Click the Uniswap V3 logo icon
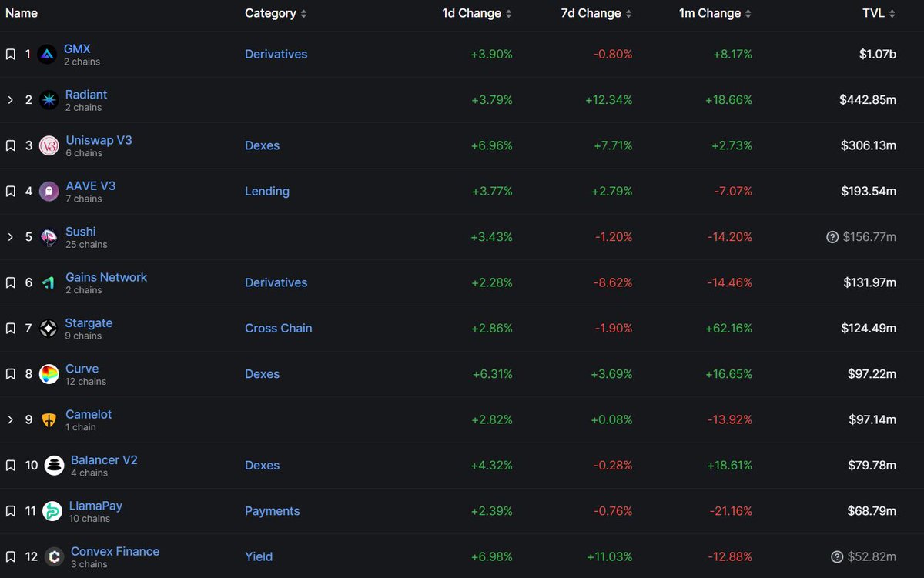924x578 pixels. [49, 145]
